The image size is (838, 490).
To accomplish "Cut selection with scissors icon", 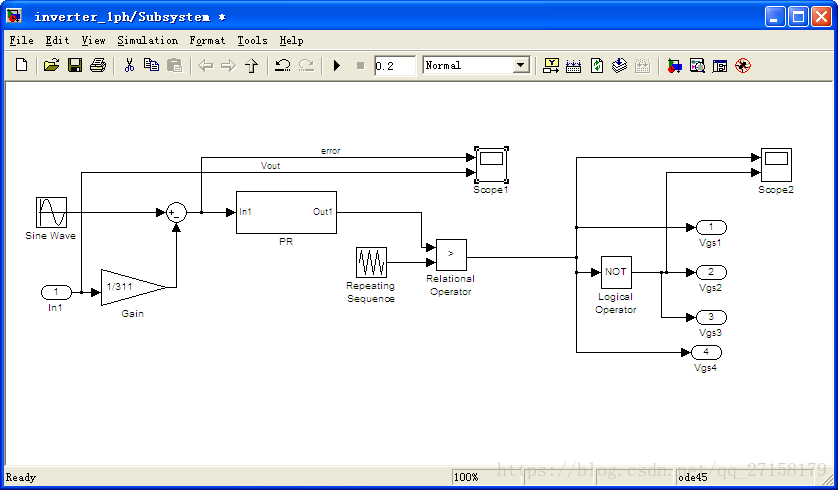I will click(x=129, y=66).
